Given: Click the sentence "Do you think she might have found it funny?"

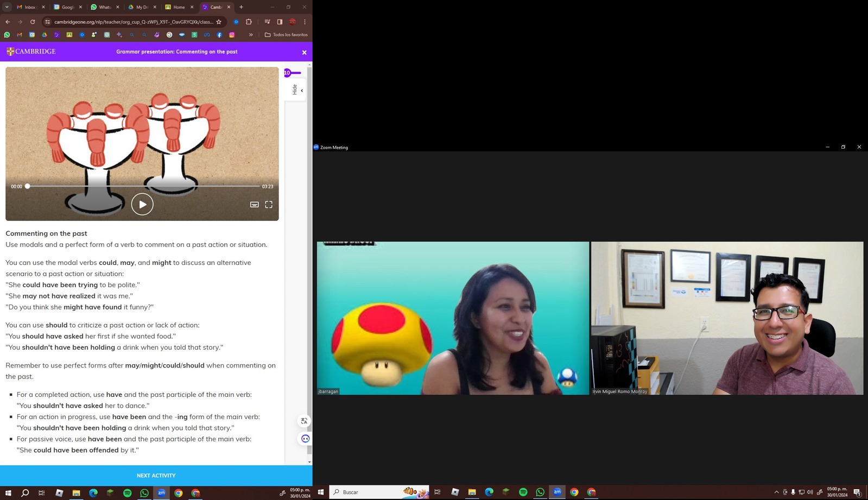Looking at the screenshot, I should tap(80, 307).
